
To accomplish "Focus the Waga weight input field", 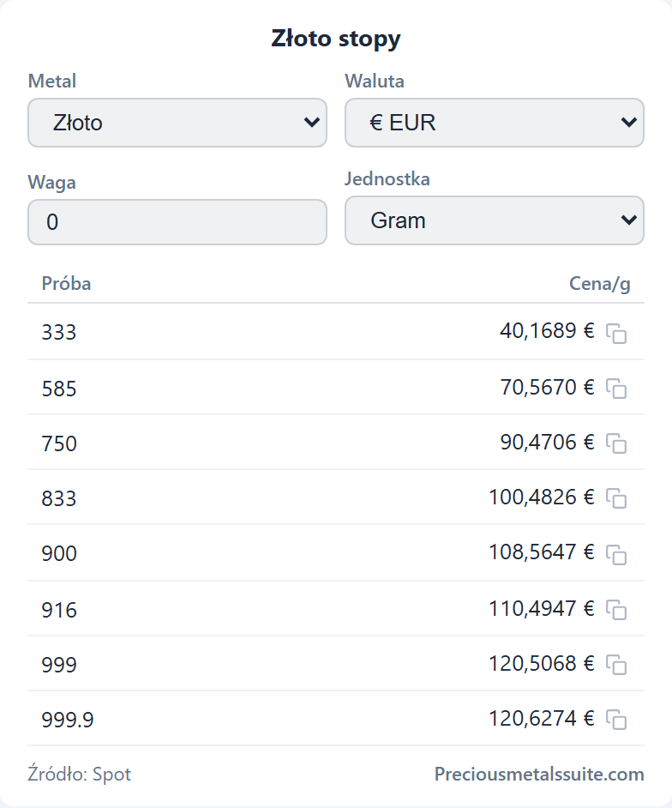I will 177,222.
